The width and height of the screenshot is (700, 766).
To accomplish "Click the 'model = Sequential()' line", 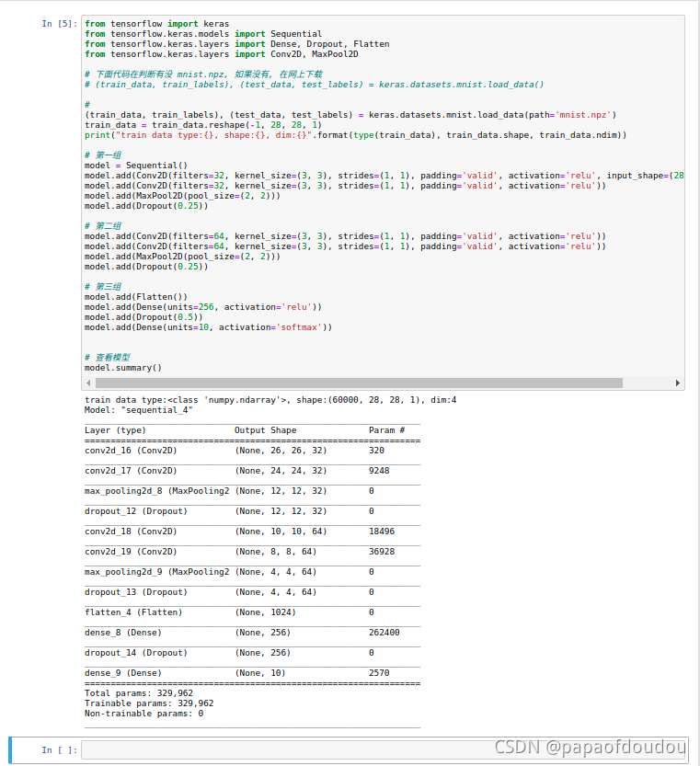I will click(136, 166).
